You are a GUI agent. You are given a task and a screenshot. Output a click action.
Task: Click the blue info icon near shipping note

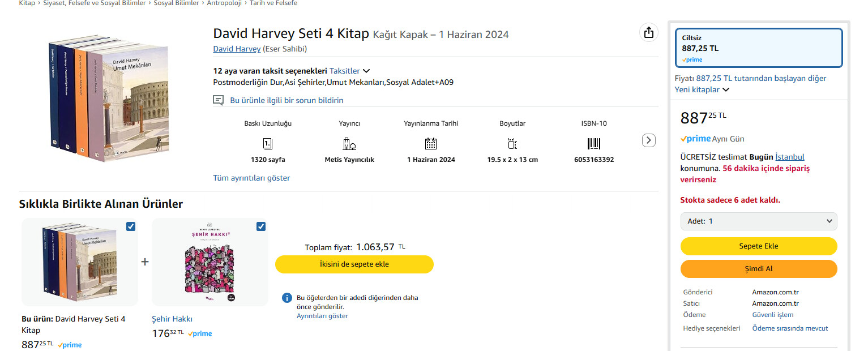pyautogui.click(x=287, y=298)
